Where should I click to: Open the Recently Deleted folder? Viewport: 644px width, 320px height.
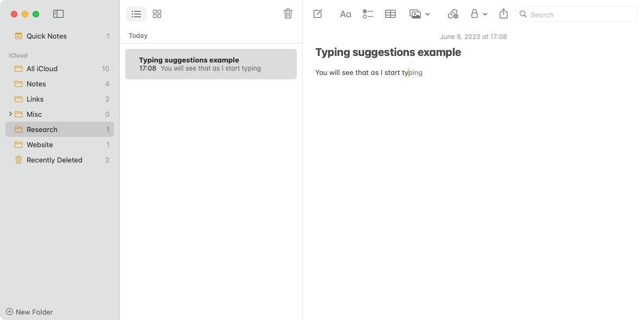[x=54, y=160]
